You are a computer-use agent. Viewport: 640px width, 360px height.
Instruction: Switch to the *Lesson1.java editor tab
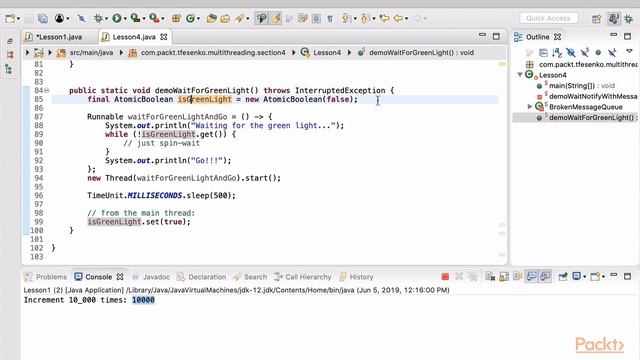click(60, 37)
